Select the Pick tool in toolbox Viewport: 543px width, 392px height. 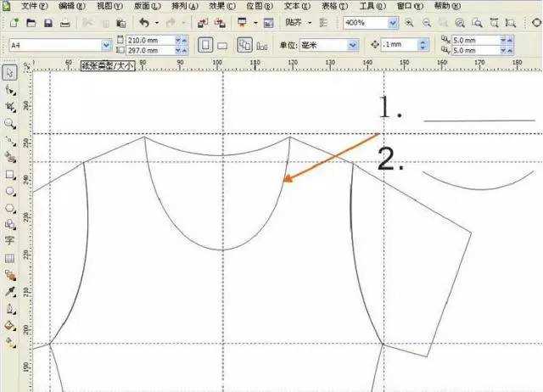tap(10, 74)
